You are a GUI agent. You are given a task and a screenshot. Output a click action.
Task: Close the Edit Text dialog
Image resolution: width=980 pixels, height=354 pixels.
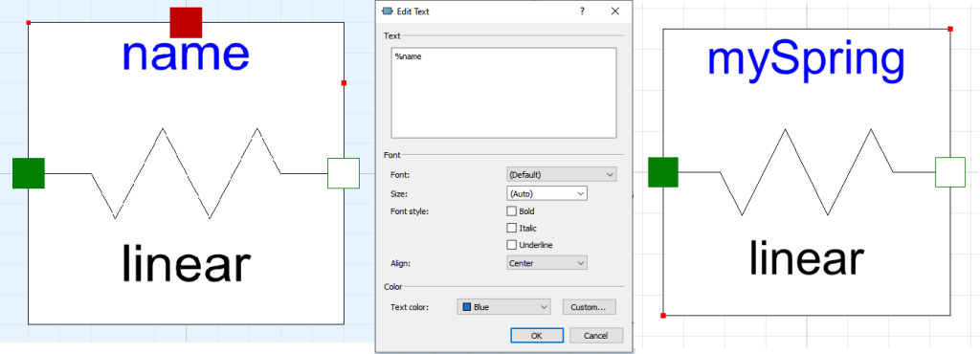point(615,11)
